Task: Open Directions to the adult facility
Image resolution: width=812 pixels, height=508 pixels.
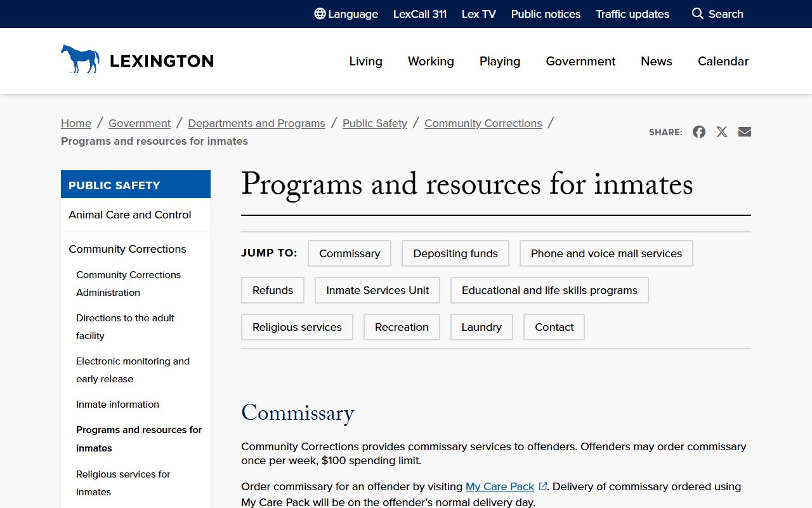Action: point(125,326)
